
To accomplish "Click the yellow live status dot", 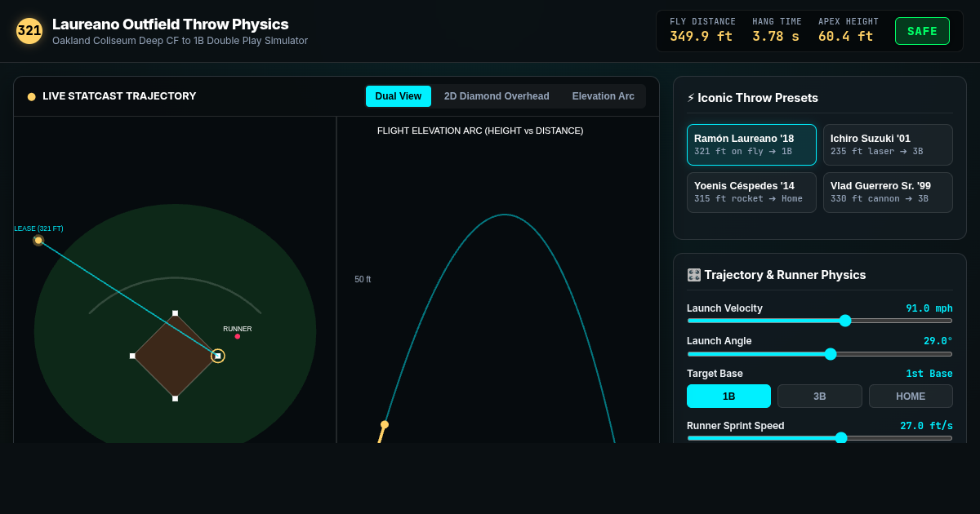I will pyautogui.click(x=32, y=96).
